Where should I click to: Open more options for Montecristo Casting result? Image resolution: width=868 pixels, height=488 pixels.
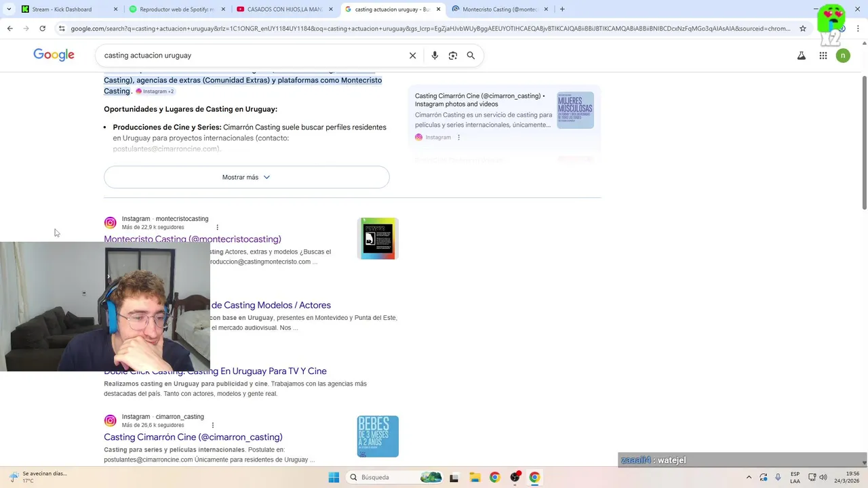tap(217, 227)
